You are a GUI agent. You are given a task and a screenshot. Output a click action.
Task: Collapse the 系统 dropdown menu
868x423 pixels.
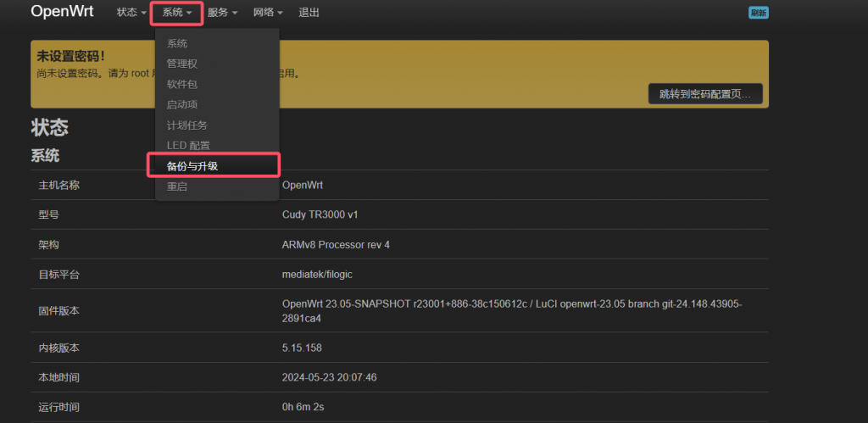point(177,12)
